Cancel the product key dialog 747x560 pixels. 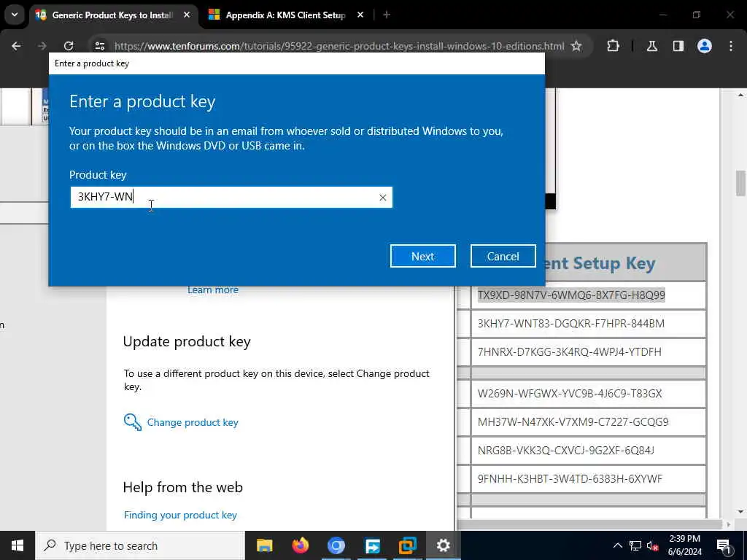[x=503, y=256]
